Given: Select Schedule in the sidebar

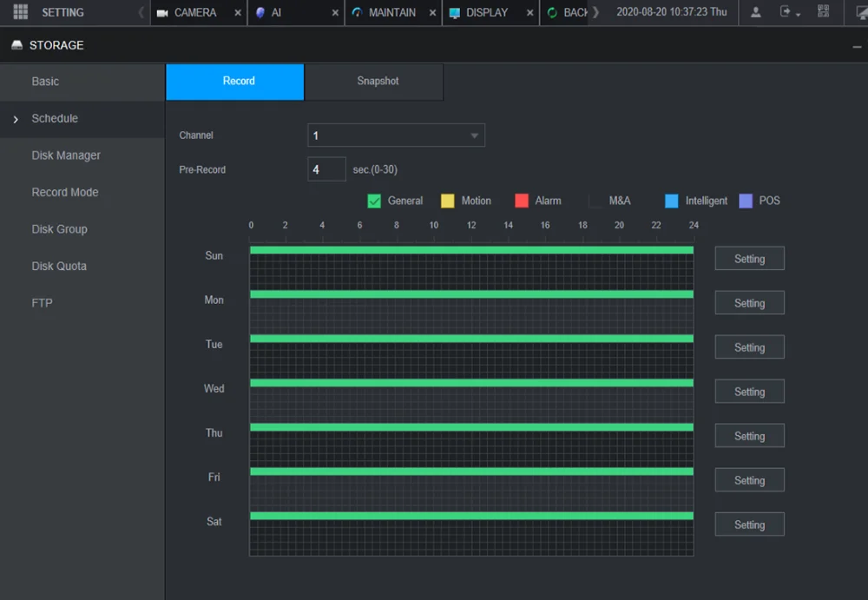Looking at the screenshot, I should pos(82,119).
